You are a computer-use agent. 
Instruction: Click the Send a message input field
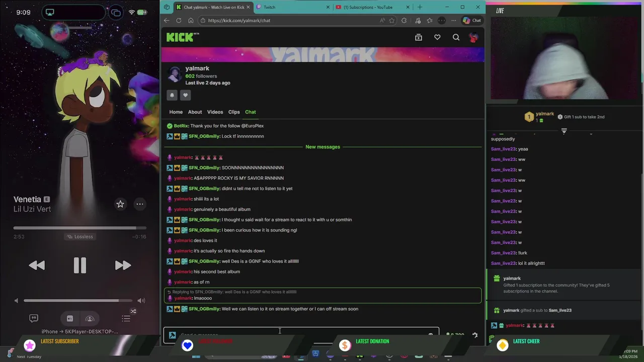click(x=302, y=335)
